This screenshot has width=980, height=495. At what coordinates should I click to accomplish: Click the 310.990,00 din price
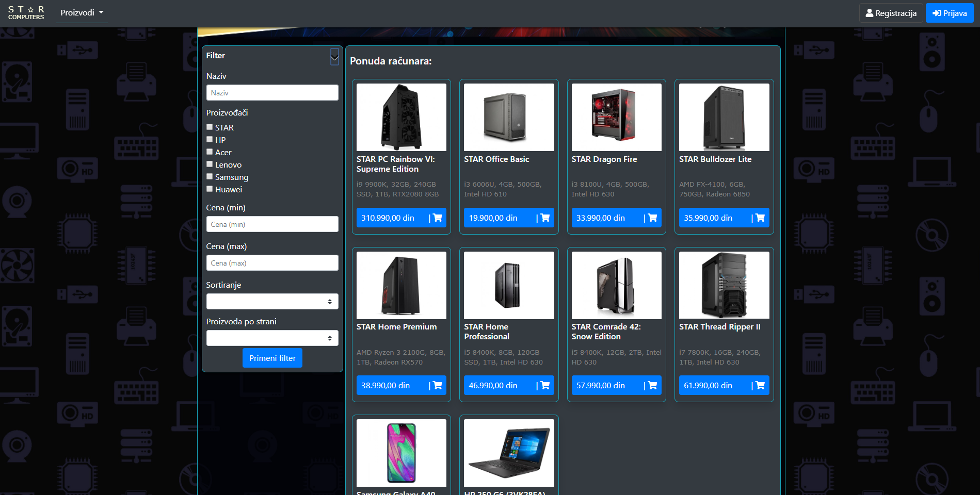coord(388,218)
